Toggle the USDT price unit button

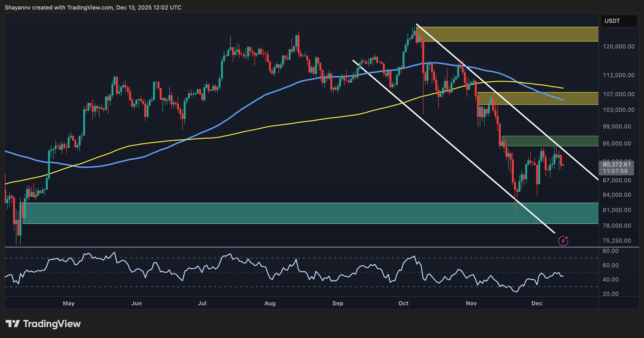click(x=619, y=21)
